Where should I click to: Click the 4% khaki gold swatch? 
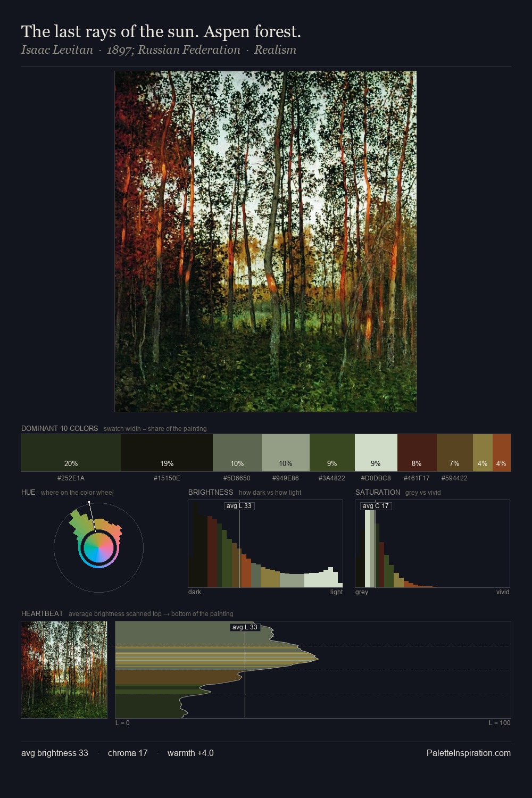click(x=483, y=453)
